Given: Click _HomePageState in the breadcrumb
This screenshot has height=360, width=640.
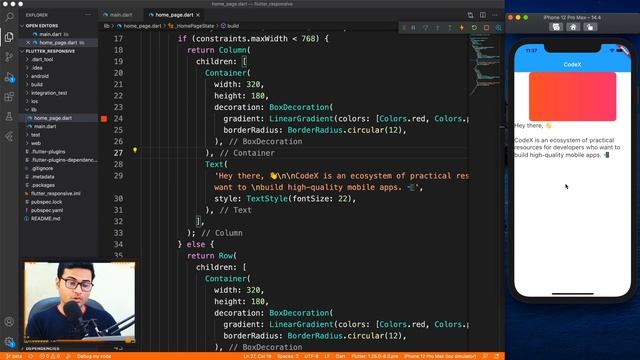Looking at the screenshot, I should coord(195,26).
